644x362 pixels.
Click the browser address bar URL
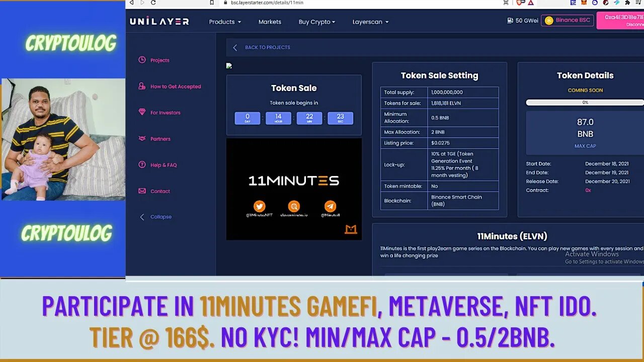[x=267, y=3]
